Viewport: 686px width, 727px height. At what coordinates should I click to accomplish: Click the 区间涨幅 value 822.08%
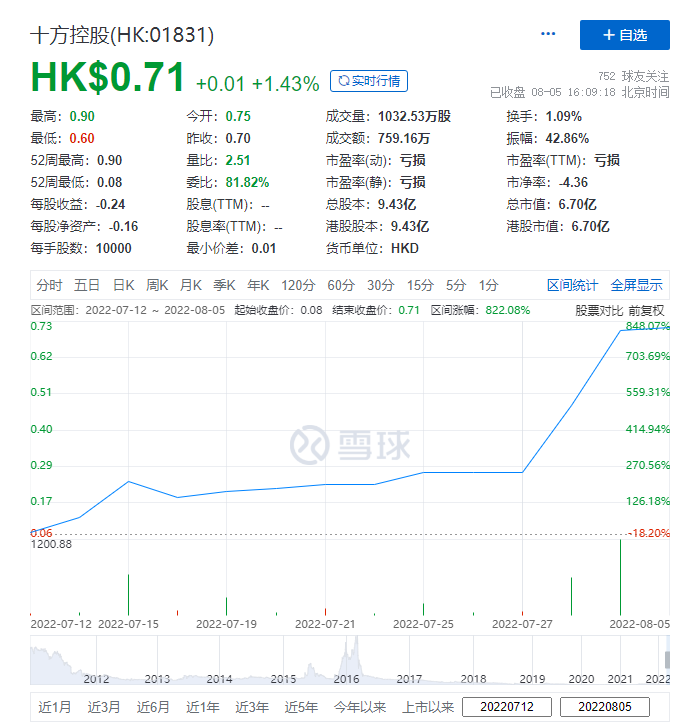click(x=508, y=310)
